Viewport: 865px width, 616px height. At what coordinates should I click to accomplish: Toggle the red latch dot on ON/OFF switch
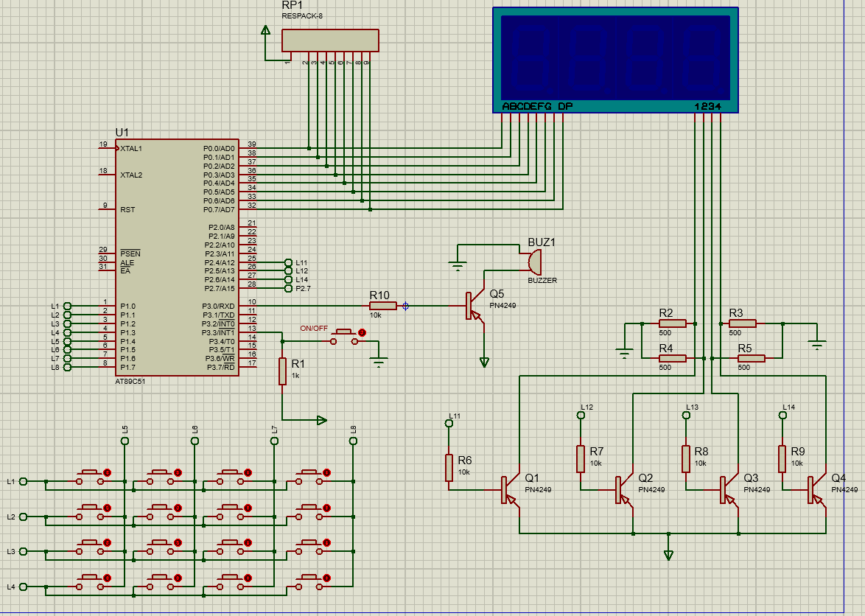click(x=361, y=334)
